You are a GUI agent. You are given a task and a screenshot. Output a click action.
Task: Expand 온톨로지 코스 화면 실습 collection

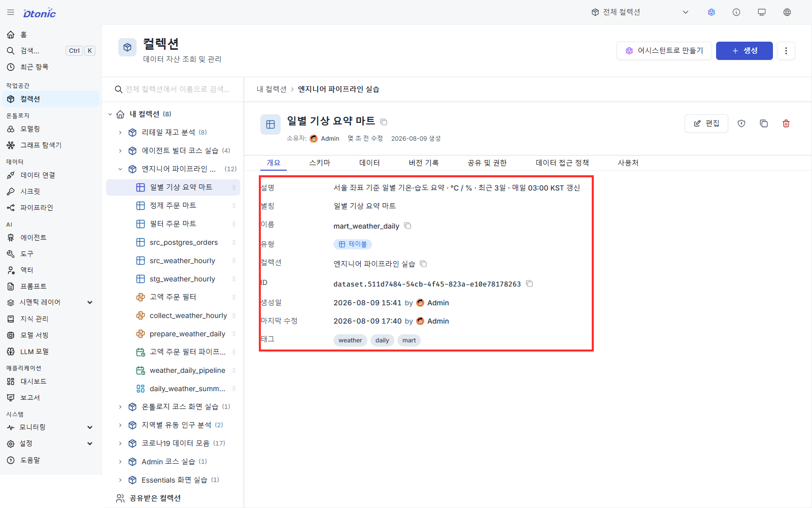click(x=120, y=407)
